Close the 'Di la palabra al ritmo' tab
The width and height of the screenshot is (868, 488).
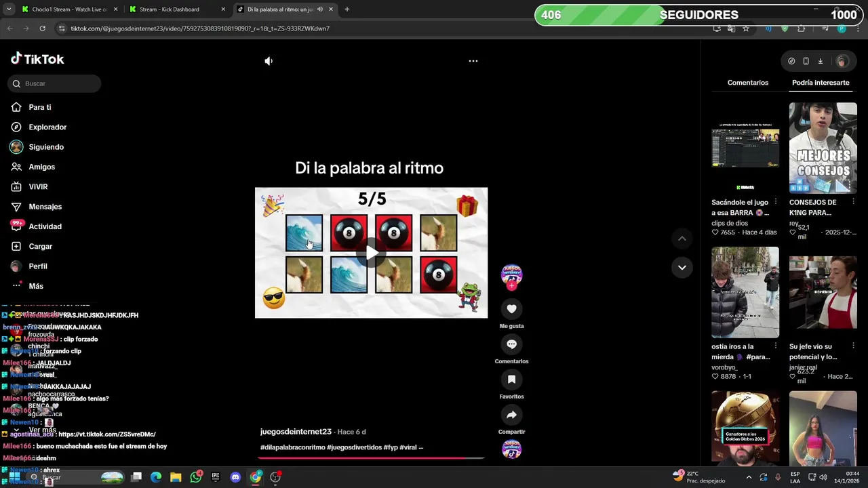331,9
